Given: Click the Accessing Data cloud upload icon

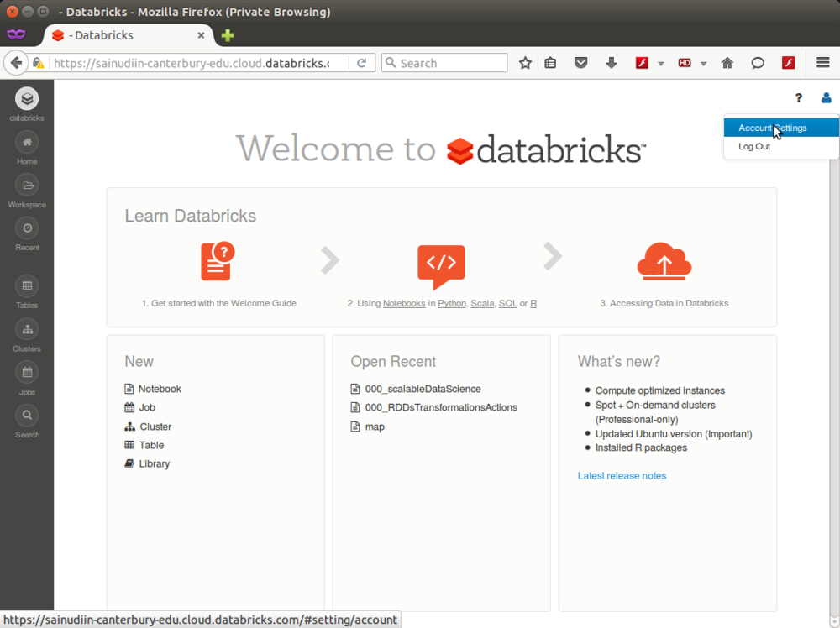Looking at the screenshot, I should click(x=664, y=261).
